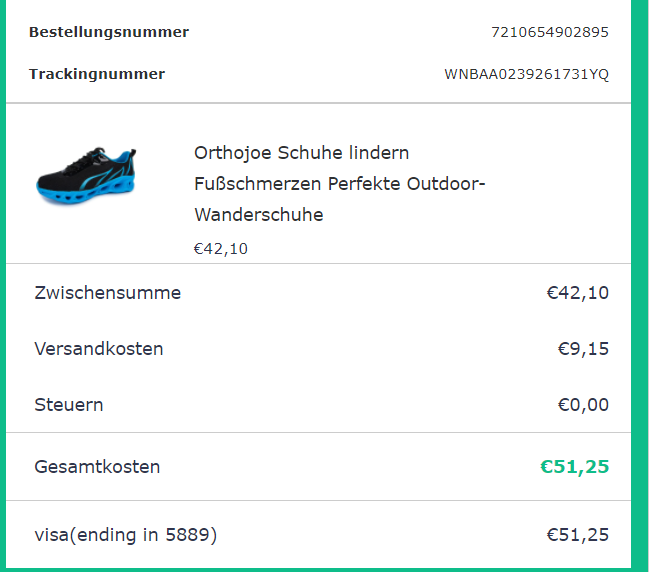This screenshot has height=572, width=659.
Task: Click tracking number WNBAA0239261731YQ
Action: coord(526,74)
